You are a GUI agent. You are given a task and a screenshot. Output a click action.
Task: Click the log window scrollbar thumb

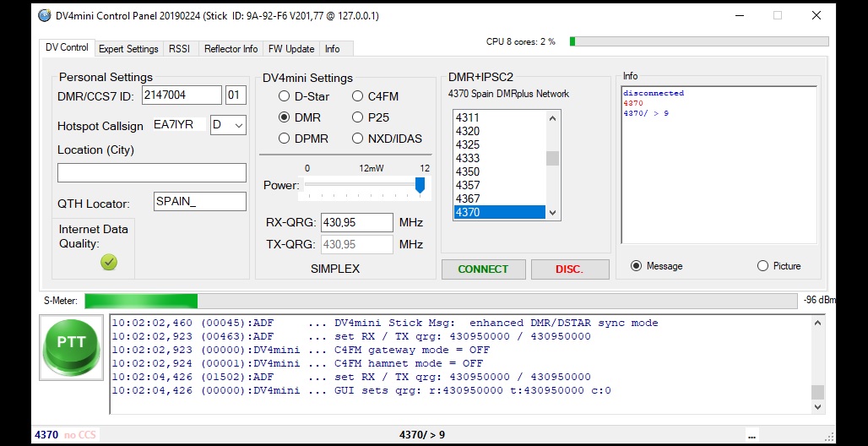(817, 392)
